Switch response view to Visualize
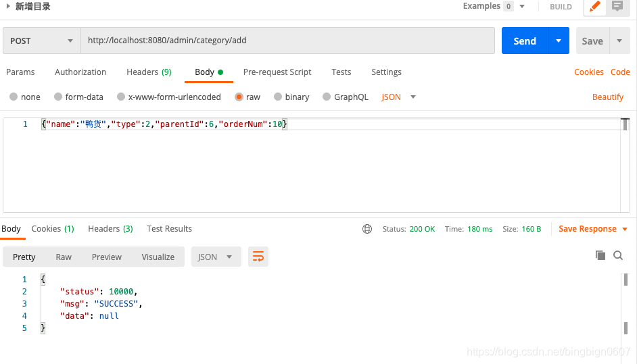Image resolution: width=637 pixels, height=364 pixels. click(x=158, y=257)
